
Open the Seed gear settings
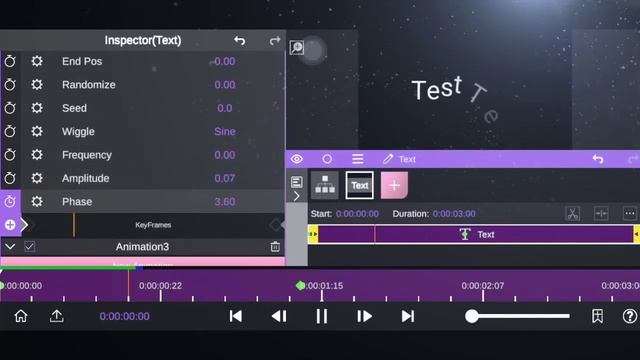pyautogui.click(x=37, y=108)
